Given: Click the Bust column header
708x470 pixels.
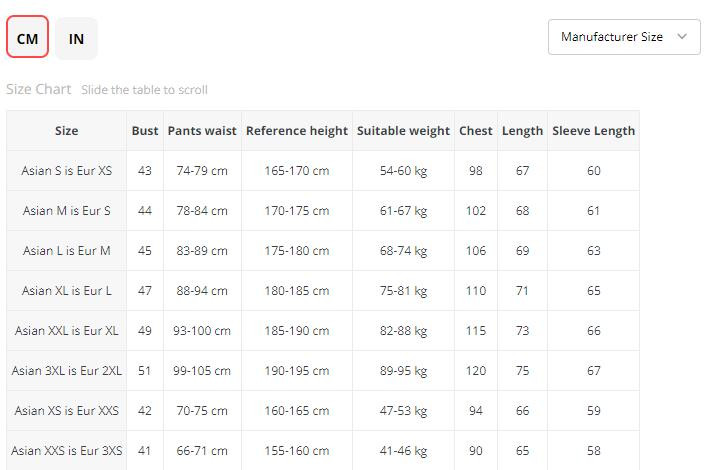Looking at the screenshot, I should (x=145, y=131).
